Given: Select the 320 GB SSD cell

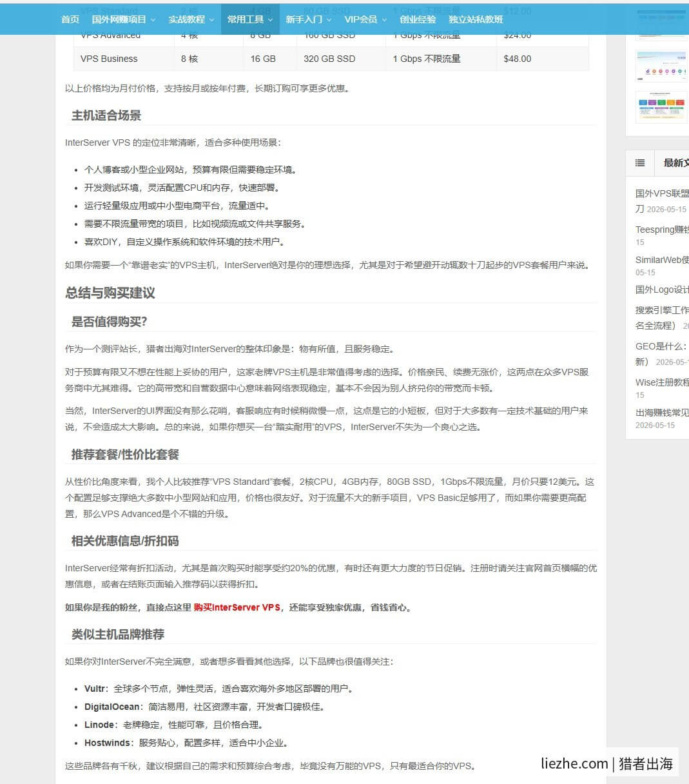Looking at the screenshot, I should (342, 59).
